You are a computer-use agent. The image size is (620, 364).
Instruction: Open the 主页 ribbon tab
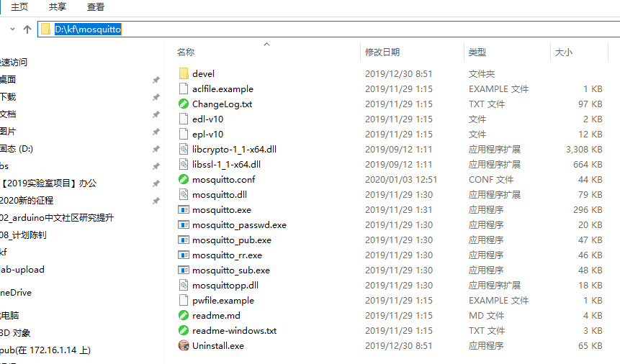tap(19, 7)
